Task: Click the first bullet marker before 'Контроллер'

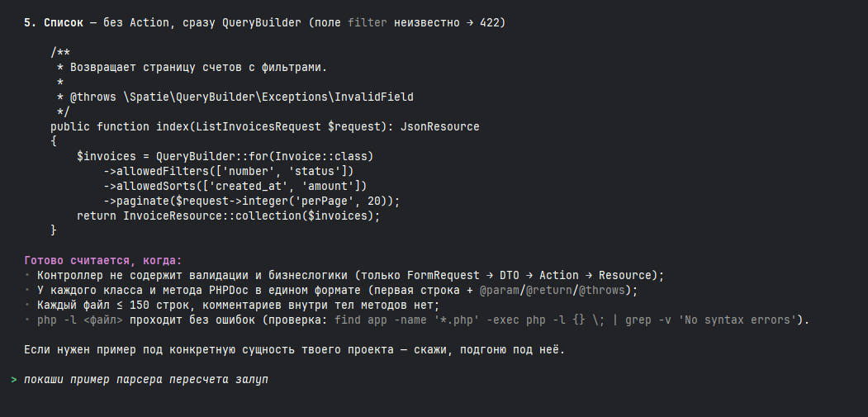Action: pyautogui.click(x=26, y=276)
